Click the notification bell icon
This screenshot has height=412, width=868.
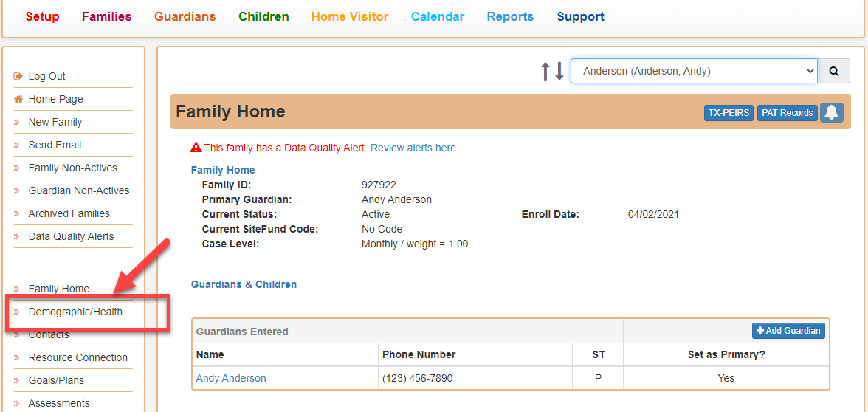point(831,112)
